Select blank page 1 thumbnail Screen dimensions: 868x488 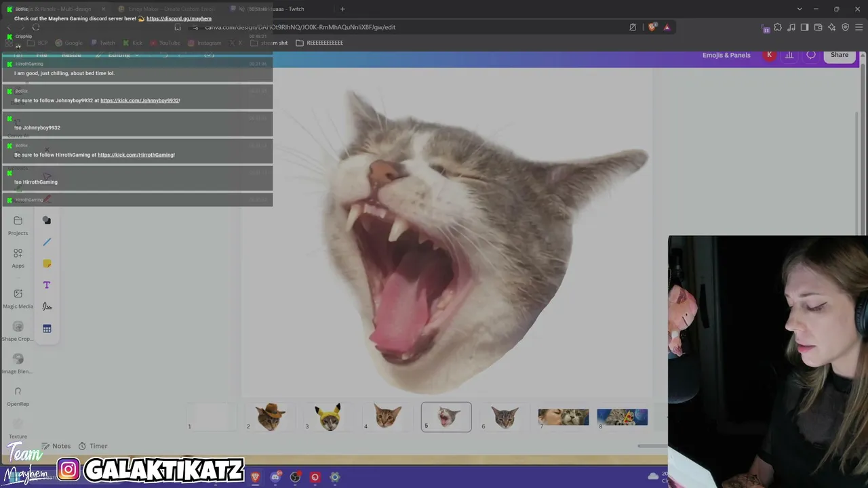tap(211, 417)
